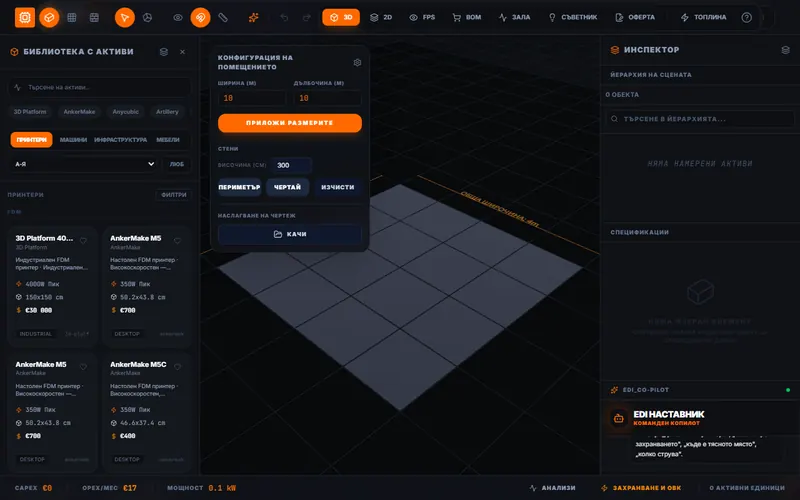Select the Anycubic brand chip
Screen dimensions: 800x500
click(126, 112)
